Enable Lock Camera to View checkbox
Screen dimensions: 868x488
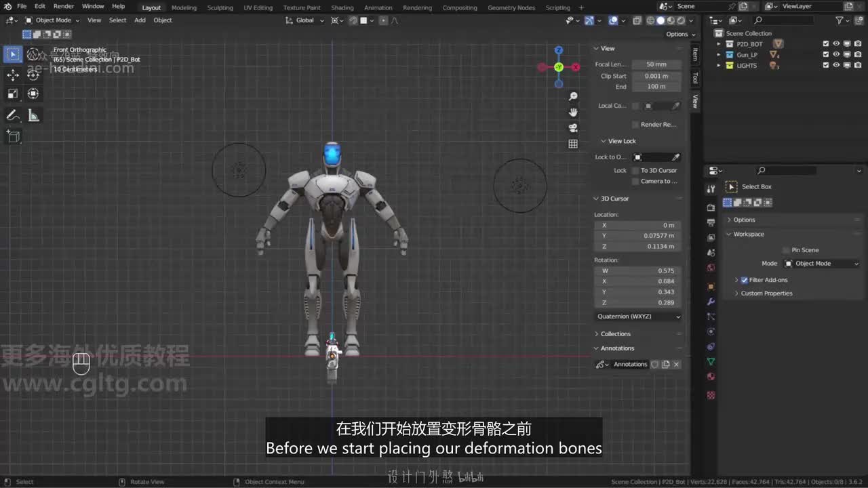coord(635,182)
